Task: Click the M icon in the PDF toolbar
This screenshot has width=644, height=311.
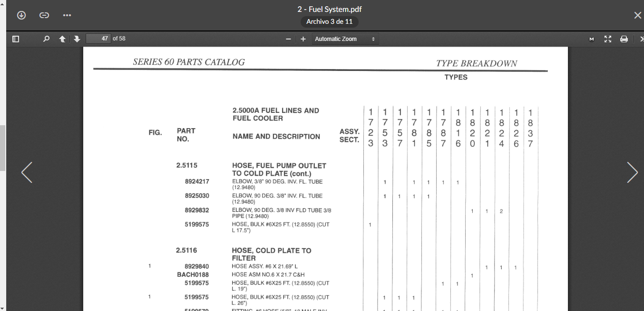Action: [592, 39]
